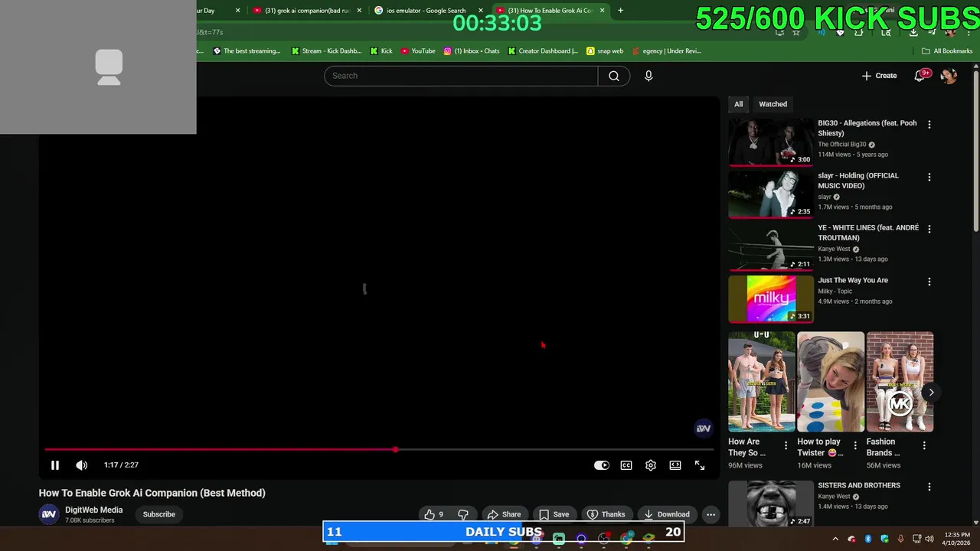Screen dimensions: 980x551
Task: Open the YouTube bookmark in bookmarks bar
Action: point(418,51)
